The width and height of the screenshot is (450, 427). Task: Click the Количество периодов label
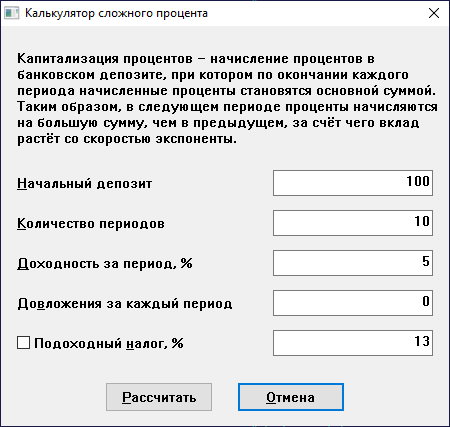tap(91, 223)
